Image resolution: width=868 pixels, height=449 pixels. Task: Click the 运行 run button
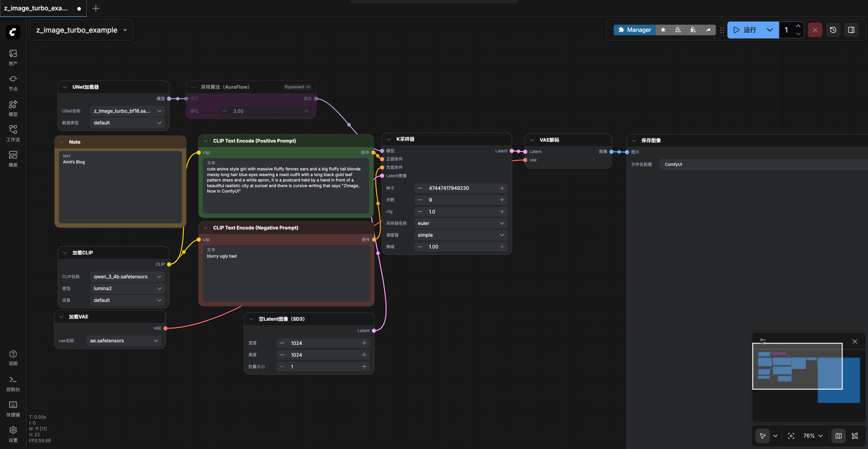(745, 30)
